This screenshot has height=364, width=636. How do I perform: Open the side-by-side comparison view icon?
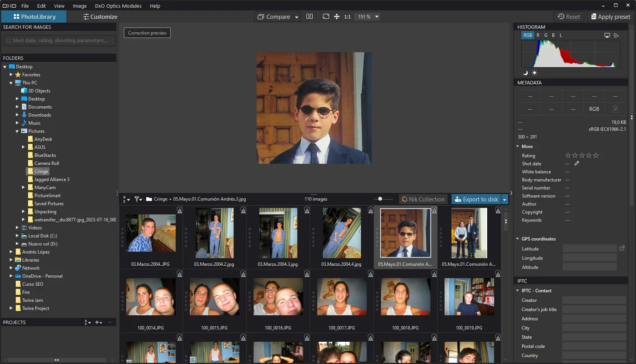coord(309,16)
